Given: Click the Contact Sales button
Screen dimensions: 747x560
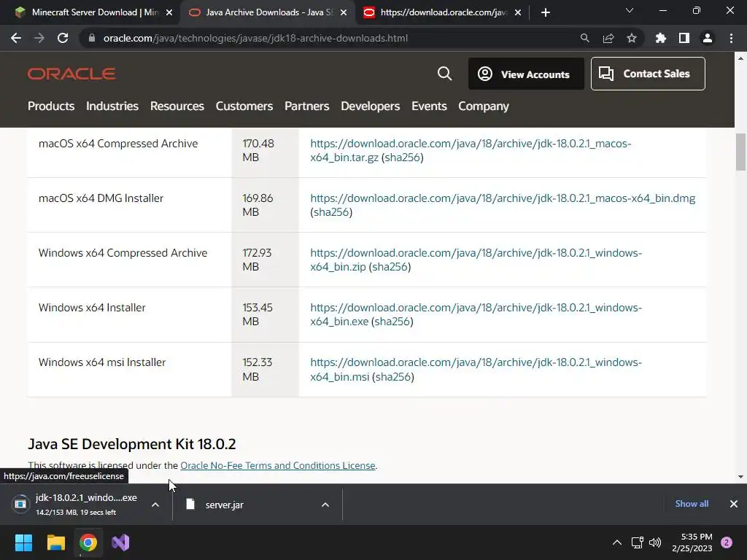Looking at the screenshot, I should [x=648, y=74].
